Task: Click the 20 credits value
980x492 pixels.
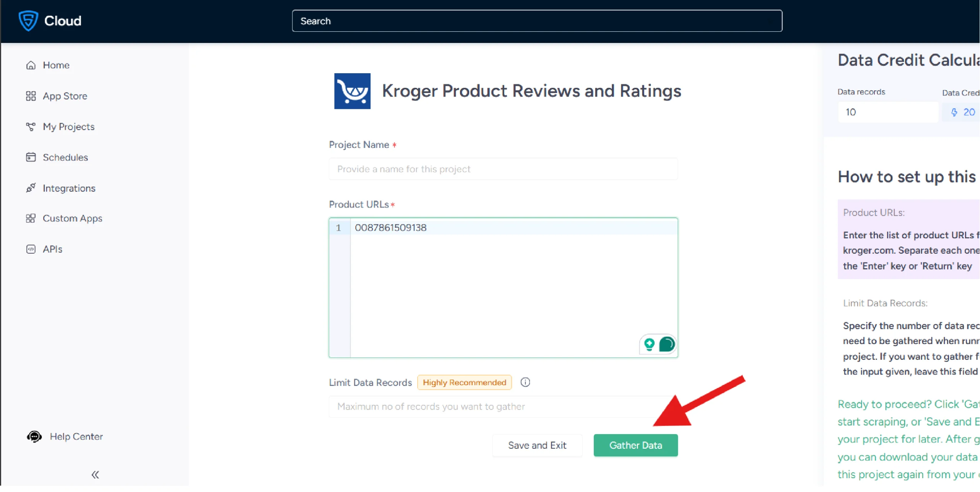Action: [x=969, y=112]
